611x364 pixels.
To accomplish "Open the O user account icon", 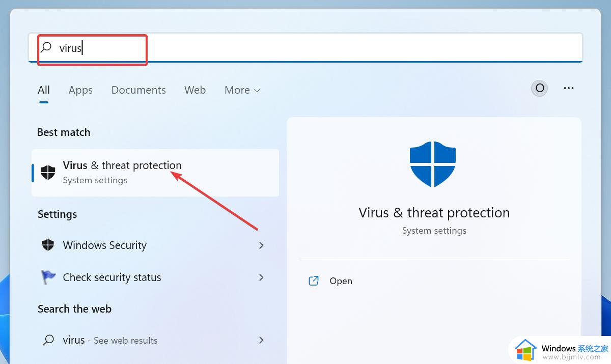I will (540, 88).
